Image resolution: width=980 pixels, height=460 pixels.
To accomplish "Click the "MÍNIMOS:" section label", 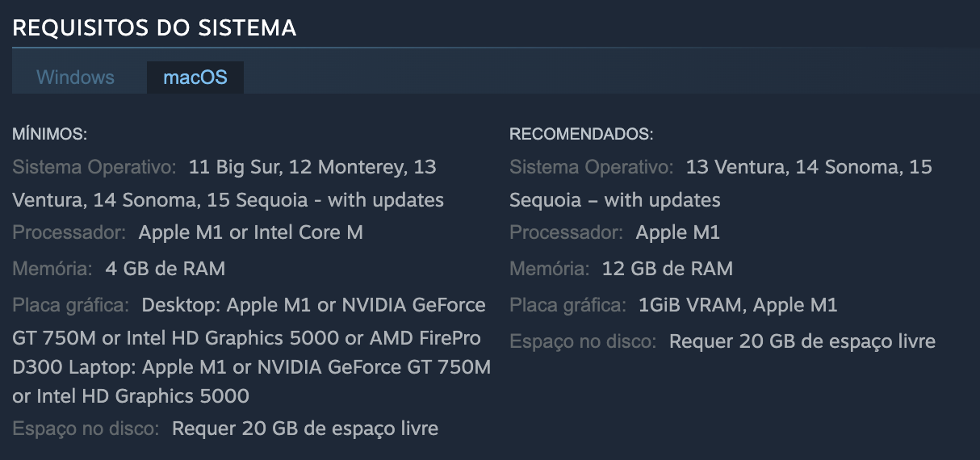I will point(49,133).
